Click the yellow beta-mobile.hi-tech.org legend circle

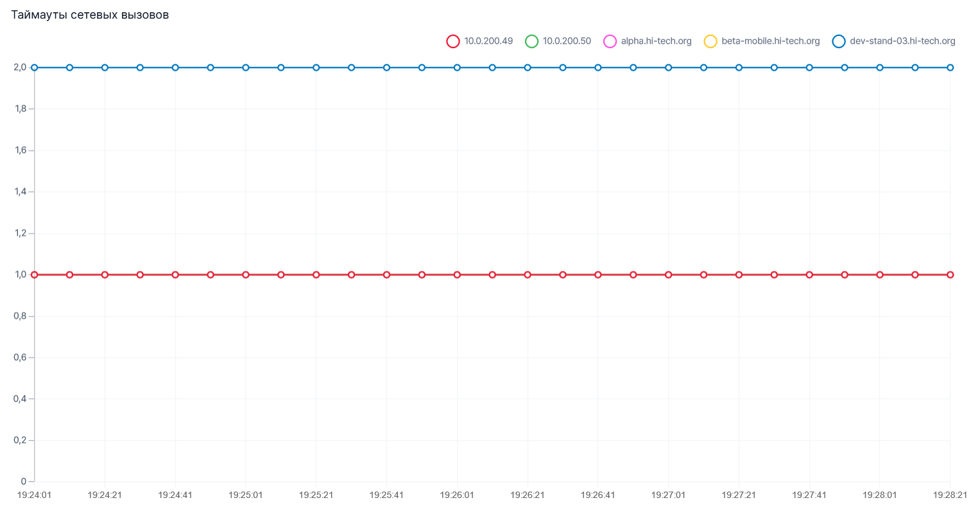[x=710, y=41]
